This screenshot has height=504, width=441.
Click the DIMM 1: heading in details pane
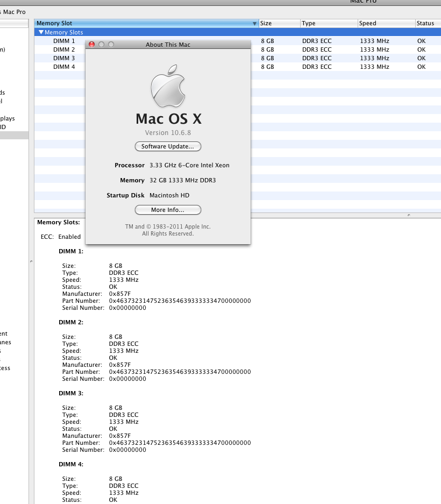[x=71, y=251]
